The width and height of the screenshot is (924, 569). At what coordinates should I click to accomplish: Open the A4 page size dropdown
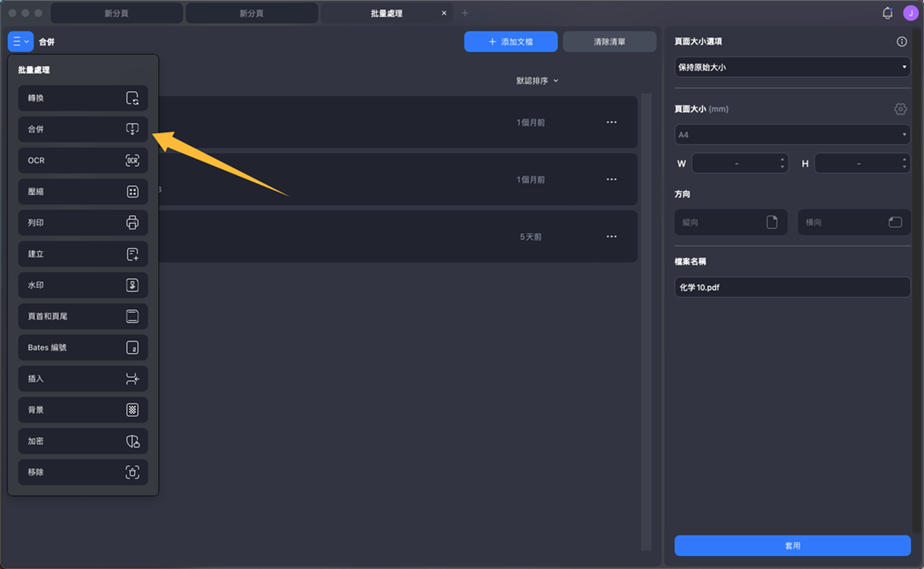[792, 134]
